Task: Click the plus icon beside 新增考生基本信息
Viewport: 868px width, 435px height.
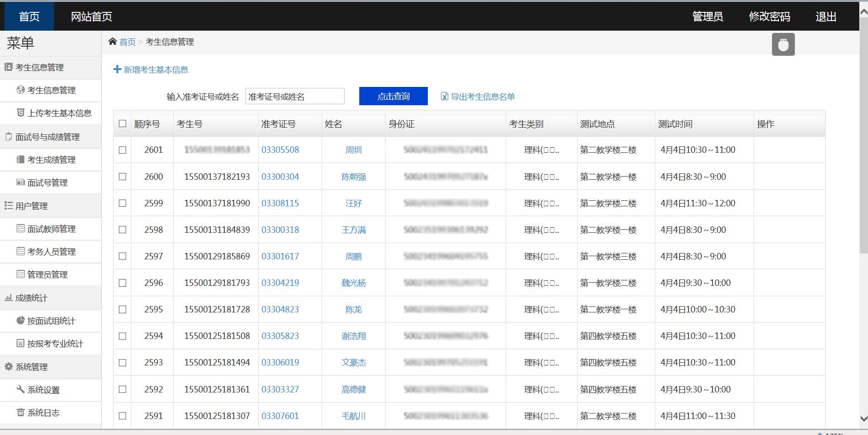Action: (117, 69)
